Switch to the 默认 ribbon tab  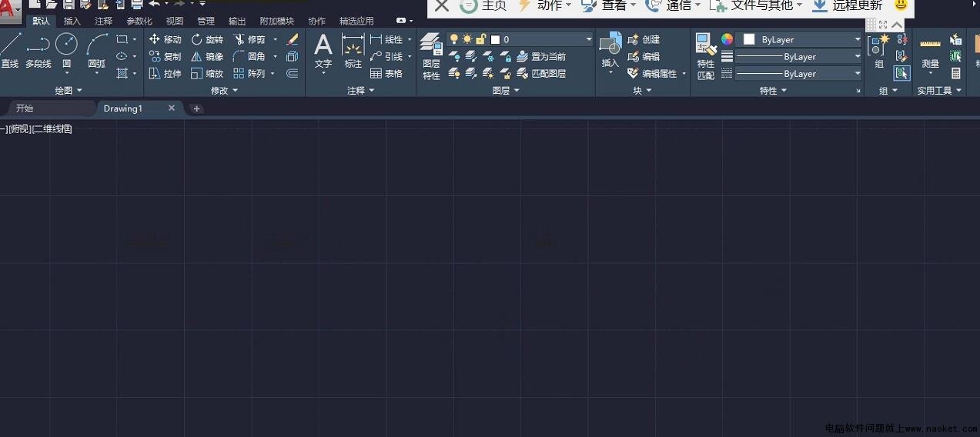click(41, 22)
